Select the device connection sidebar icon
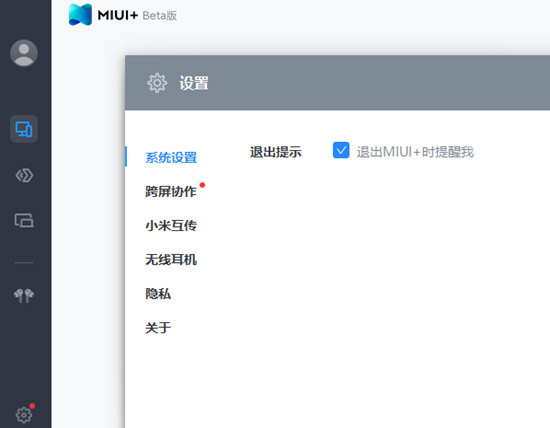The width and height of the screenshot is (550, 428). (x=24, y=129)
